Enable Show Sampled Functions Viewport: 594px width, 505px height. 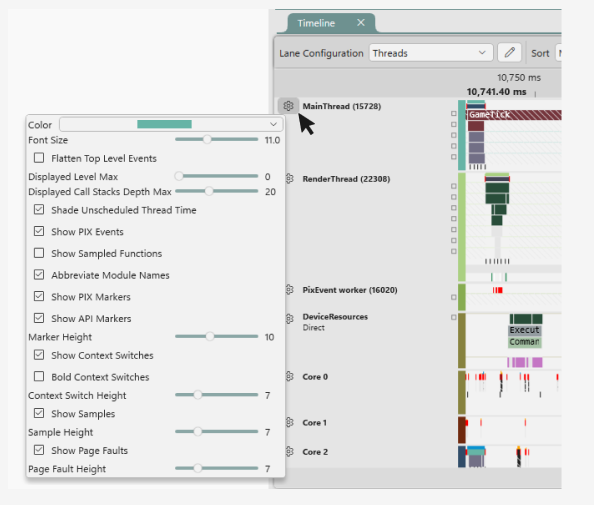coord(39,253)
